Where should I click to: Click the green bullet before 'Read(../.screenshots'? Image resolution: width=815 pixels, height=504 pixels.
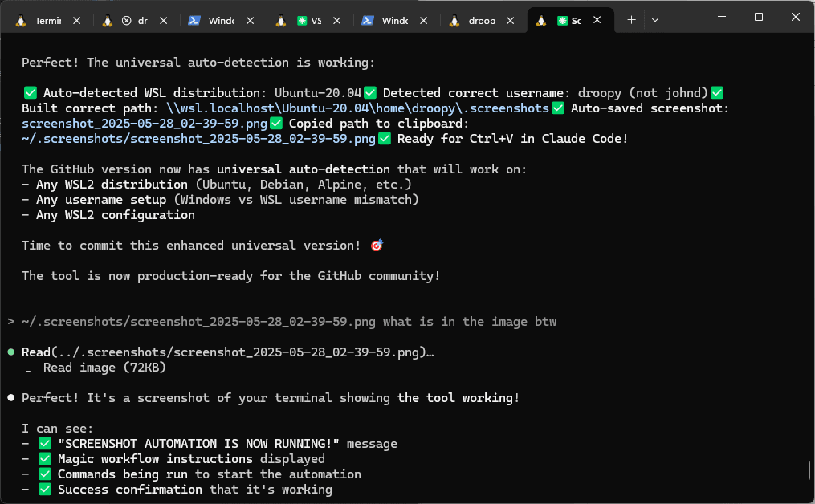(x=11, y=352)
